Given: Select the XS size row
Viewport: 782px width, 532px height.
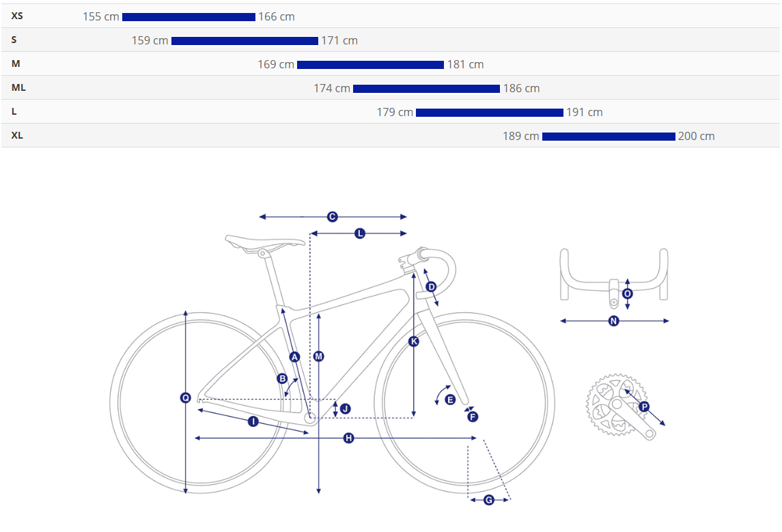Looking at the screenshot, I should [391, 16].
